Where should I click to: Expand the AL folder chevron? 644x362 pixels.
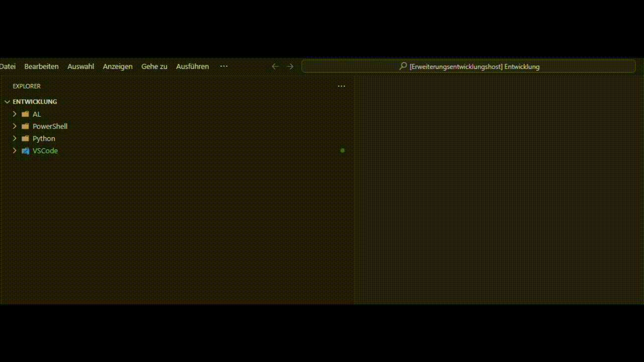[15, 114]
